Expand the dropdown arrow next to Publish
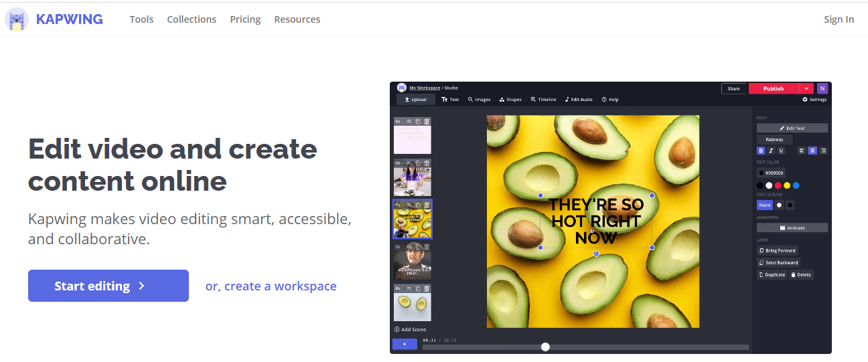Viewport: 868px width, 362px height. point(806,88)
